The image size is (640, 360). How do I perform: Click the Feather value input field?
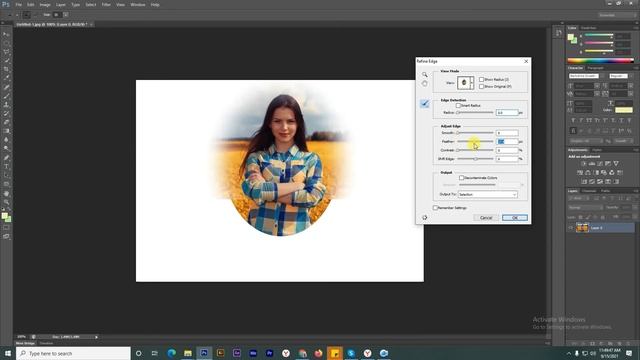tap(507, 142)
